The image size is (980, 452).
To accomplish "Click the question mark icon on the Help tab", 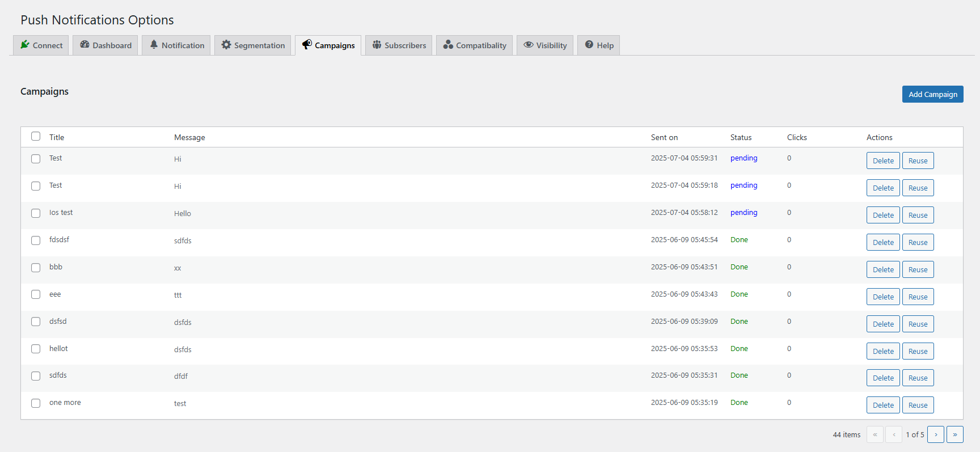I will click(588, 45).
